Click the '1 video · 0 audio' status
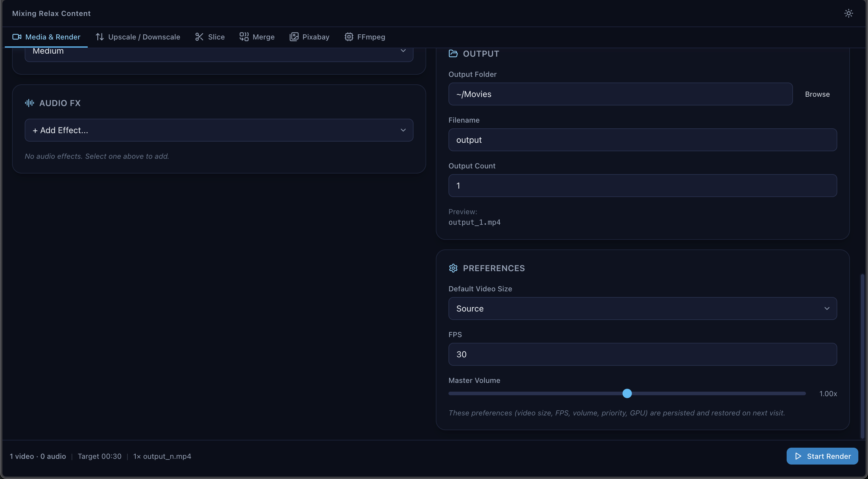 (38, 456)
